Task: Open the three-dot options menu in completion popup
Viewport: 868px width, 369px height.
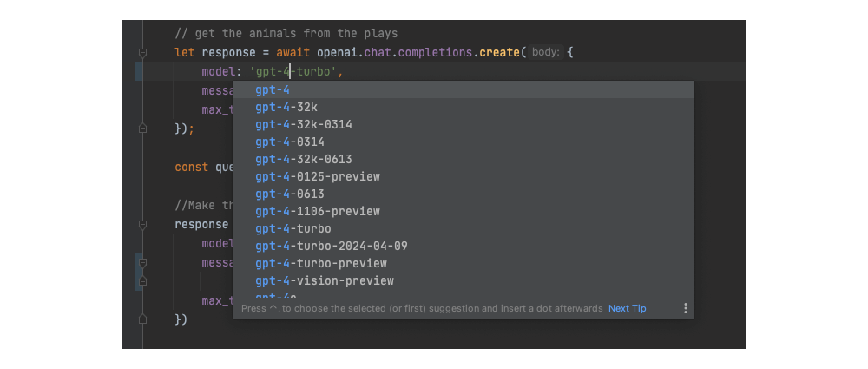Action: [x=685, y=308]
